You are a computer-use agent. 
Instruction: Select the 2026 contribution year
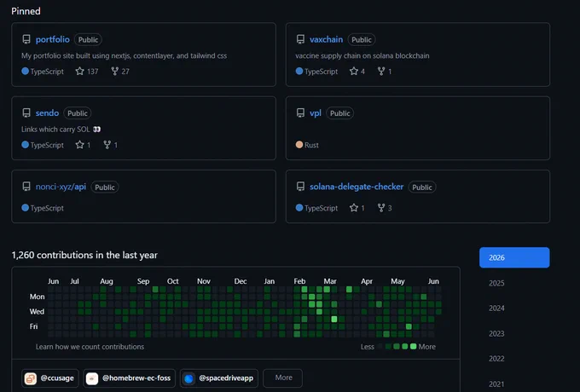click(x=514, y=257)
